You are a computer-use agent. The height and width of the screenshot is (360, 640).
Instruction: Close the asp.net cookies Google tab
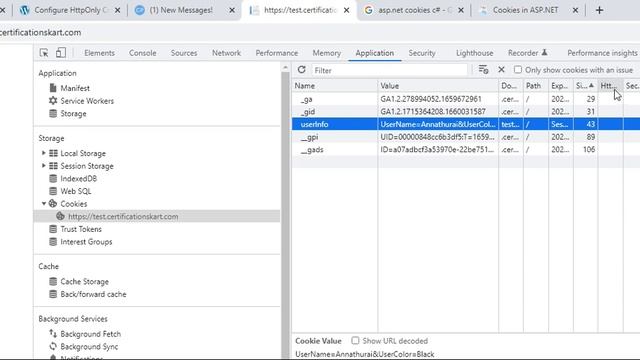[x=461, y=10]
